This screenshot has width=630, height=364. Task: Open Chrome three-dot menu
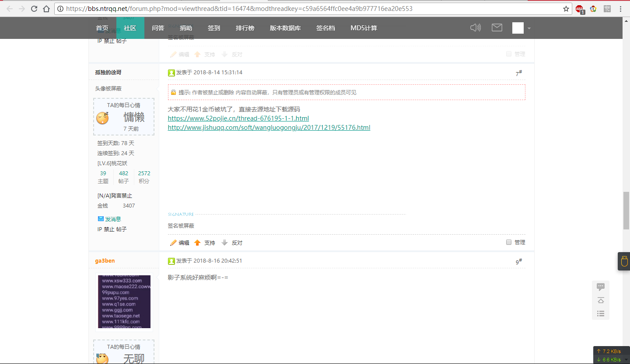pyautogui.click(x=620, y=9)
